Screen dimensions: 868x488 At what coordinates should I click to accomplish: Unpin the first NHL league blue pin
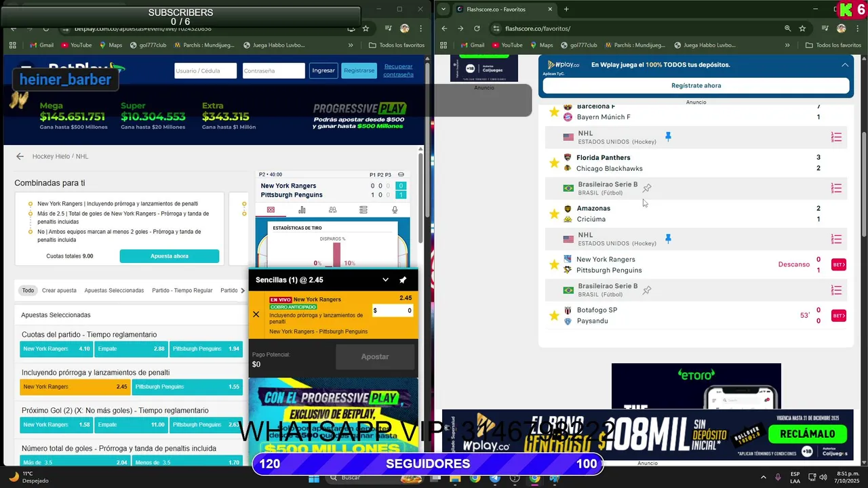pos(668,137)
